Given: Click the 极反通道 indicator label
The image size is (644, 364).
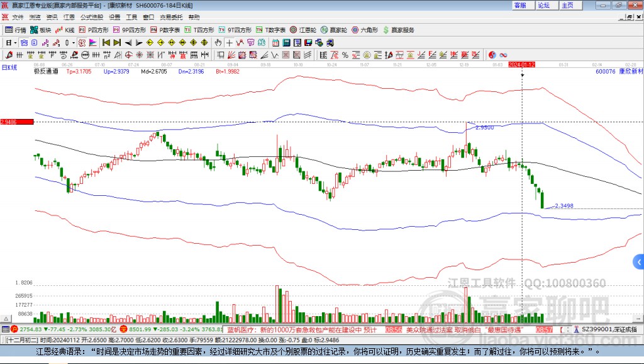Looking at the screenshot, I should [x=46, y=71].
